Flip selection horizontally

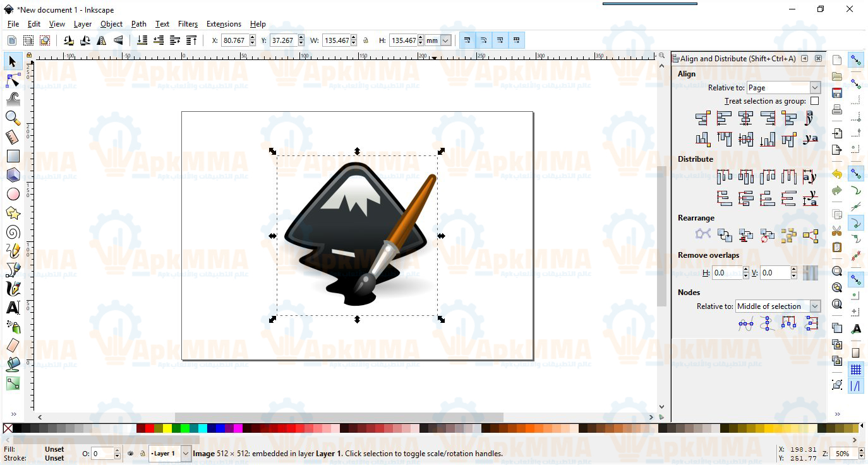coord(101,40)
